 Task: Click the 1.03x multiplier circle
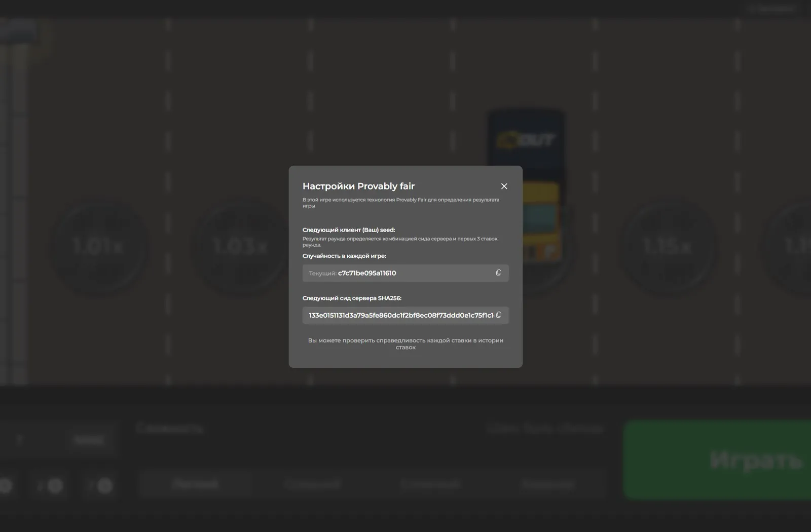[240, 247]
